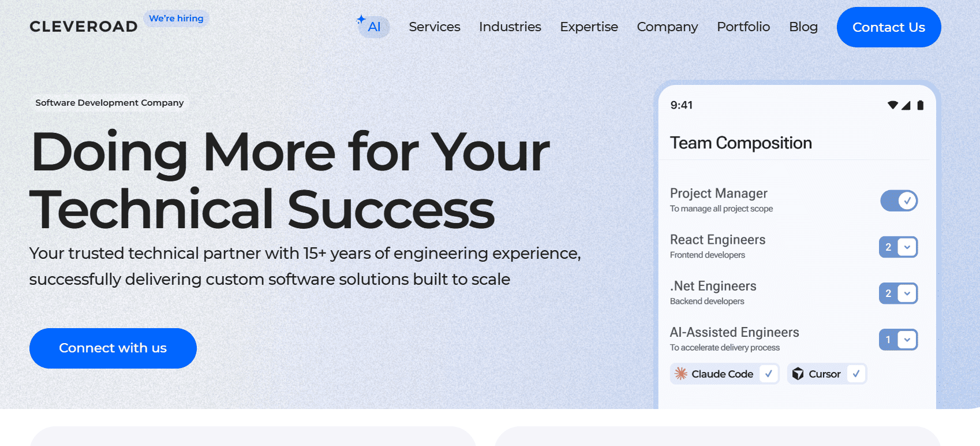Open the Expertise menu

click(x=589, y=27)
